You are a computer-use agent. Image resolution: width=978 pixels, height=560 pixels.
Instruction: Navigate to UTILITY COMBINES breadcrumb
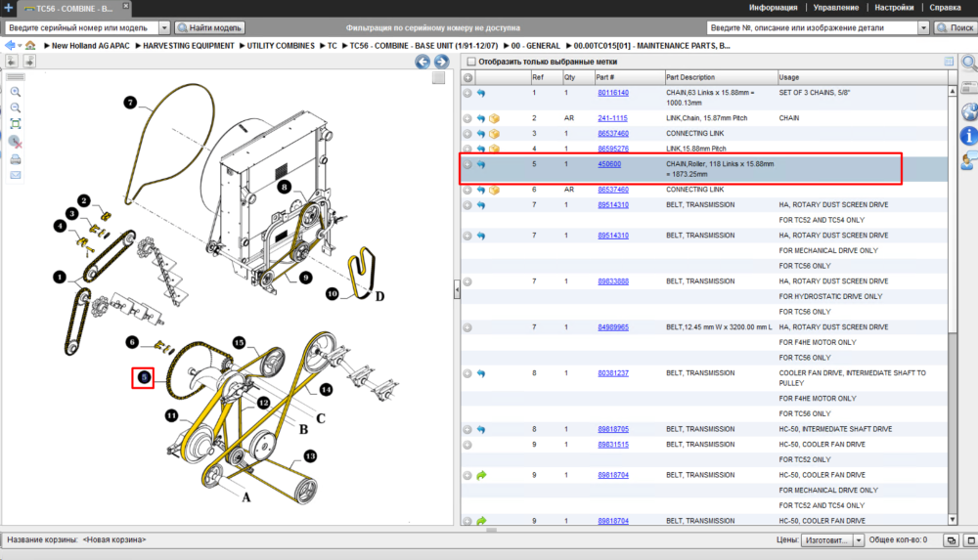(281, 46)
